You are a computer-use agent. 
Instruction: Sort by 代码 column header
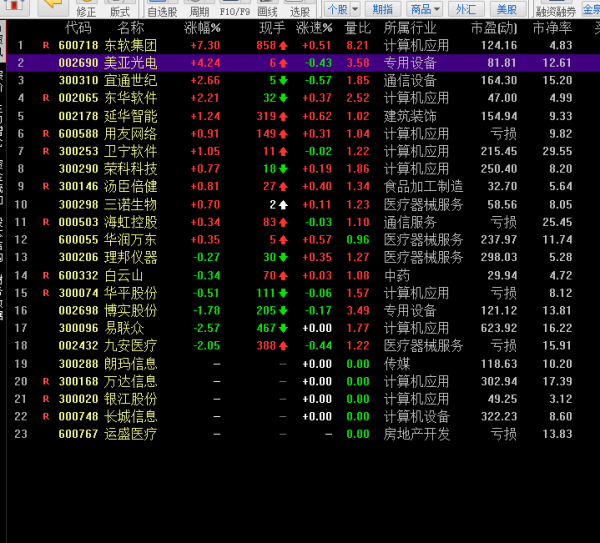(78, 28)
